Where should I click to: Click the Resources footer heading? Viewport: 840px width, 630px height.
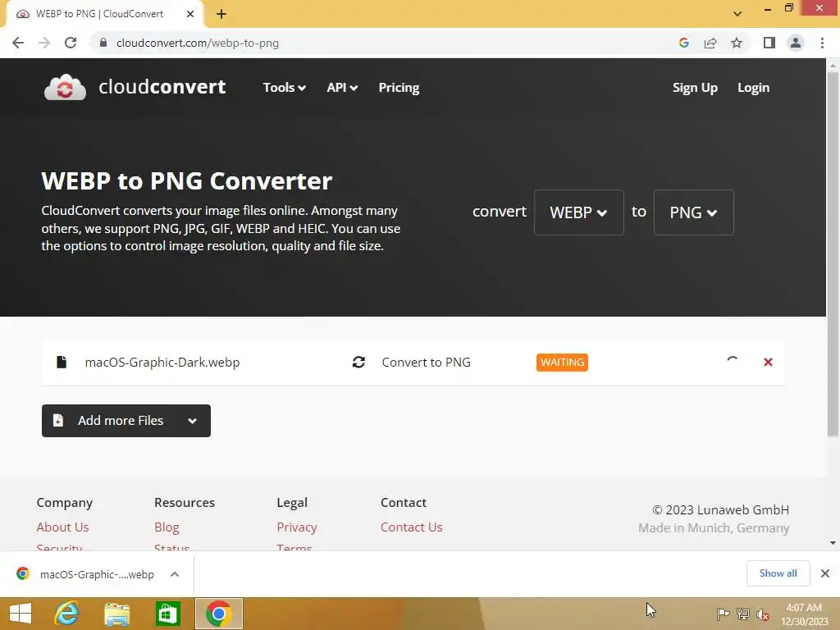pyautogui.click(x=185, y=503)
